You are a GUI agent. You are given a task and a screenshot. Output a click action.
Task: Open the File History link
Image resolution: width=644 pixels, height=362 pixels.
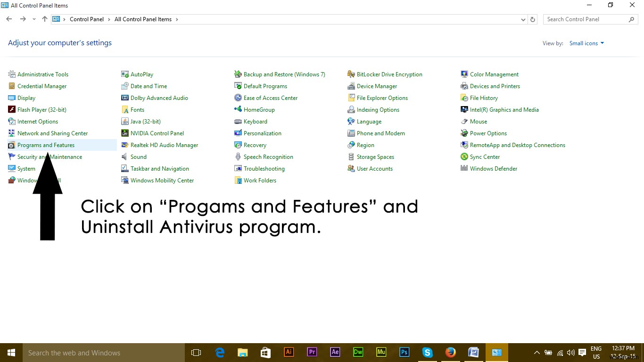(484, 98)
